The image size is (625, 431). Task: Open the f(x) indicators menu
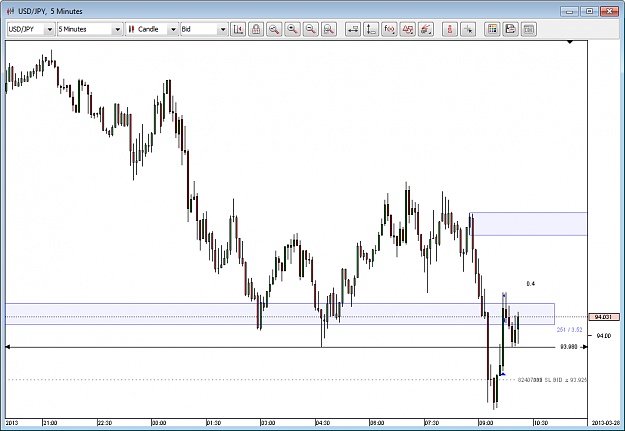[389, 29]
